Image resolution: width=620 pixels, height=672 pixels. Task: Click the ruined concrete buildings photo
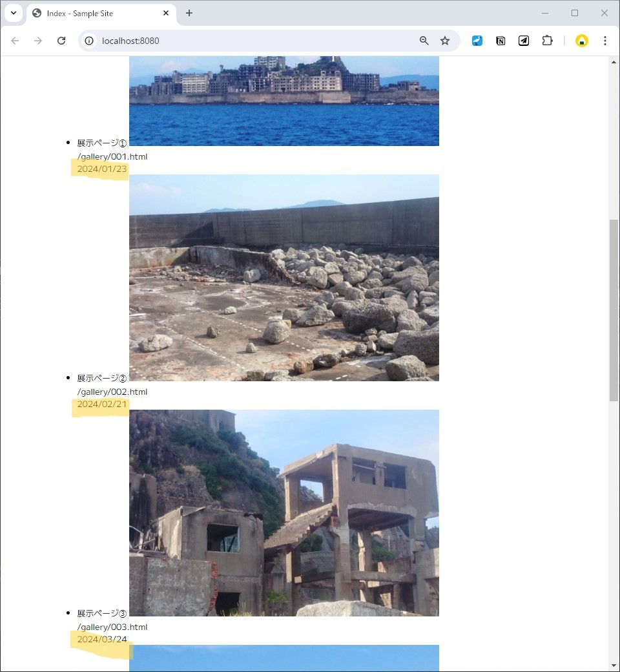(284, 513)
